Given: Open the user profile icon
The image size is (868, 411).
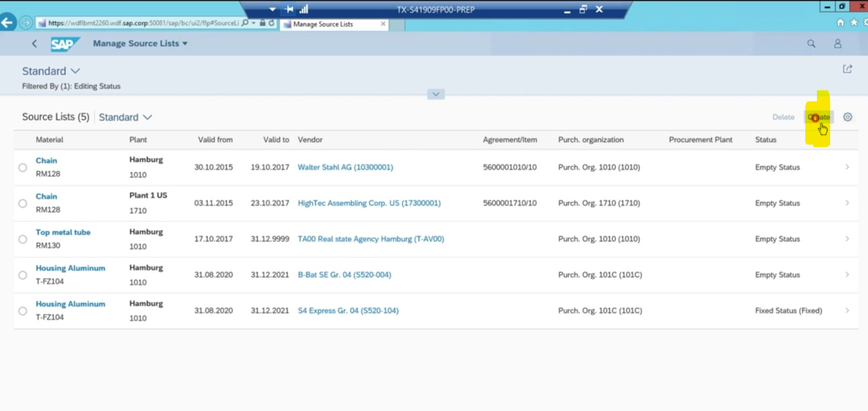Looking at the screenshot, I should [x=838, y=43].
